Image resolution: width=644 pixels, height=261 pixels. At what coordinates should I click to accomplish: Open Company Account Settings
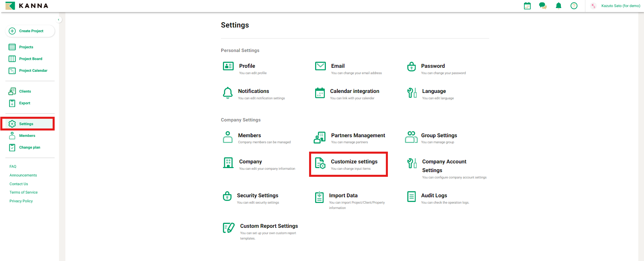pos(444,166)
